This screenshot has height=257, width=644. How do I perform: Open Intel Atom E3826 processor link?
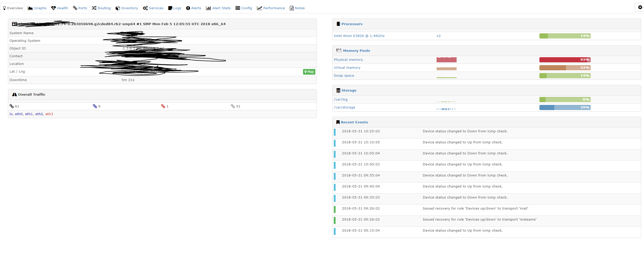(359, 36)
